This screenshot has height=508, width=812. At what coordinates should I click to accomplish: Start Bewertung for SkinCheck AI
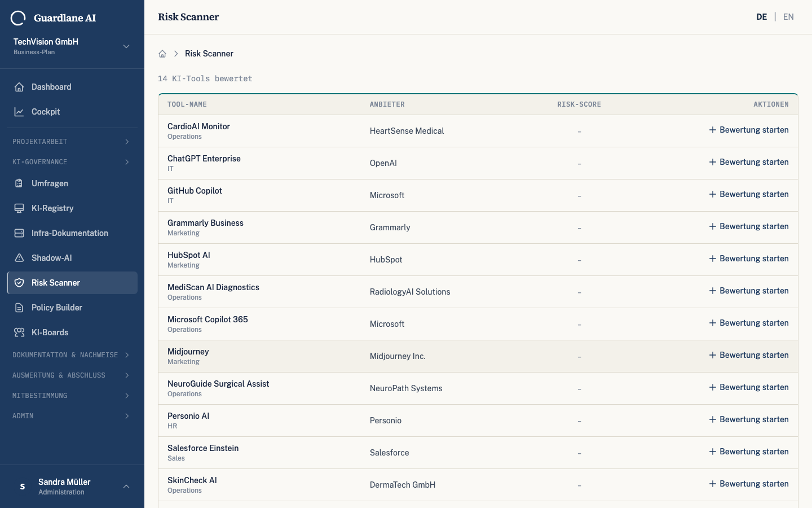coord(749,484)
